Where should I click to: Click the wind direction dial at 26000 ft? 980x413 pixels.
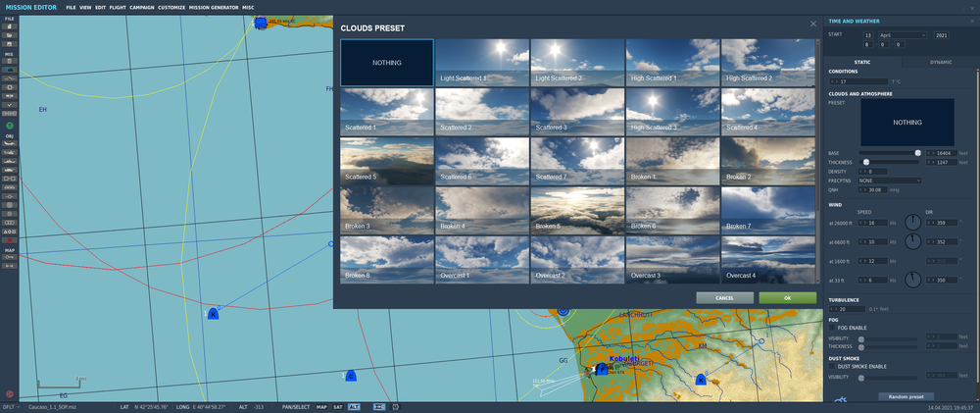pos(912,222)
